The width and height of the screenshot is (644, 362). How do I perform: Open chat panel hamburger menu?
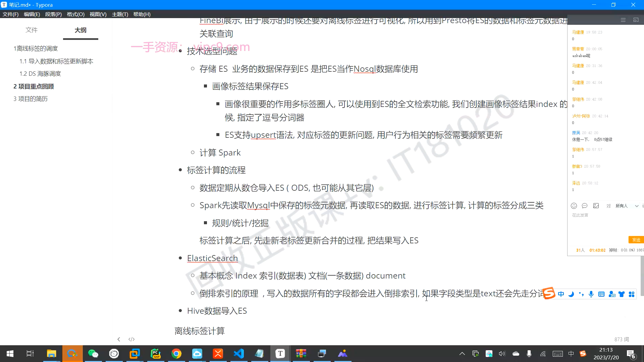click(623, 20)
